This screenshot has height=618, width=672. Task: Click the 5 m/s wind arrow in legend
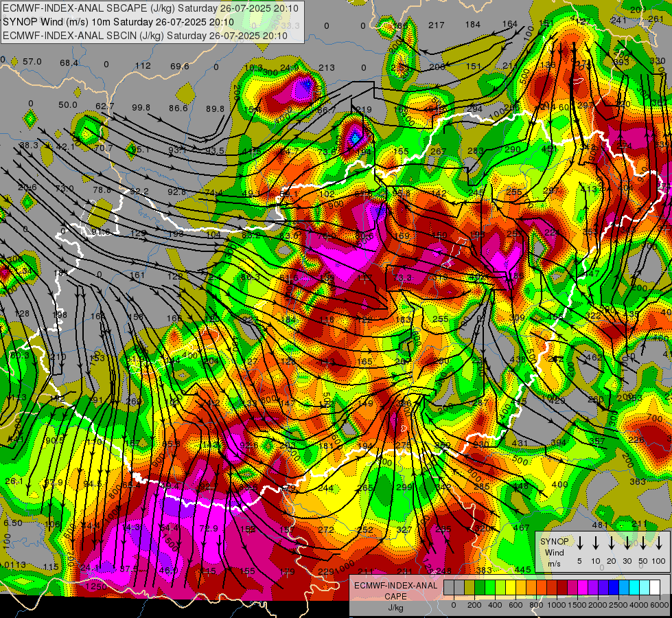580,543
